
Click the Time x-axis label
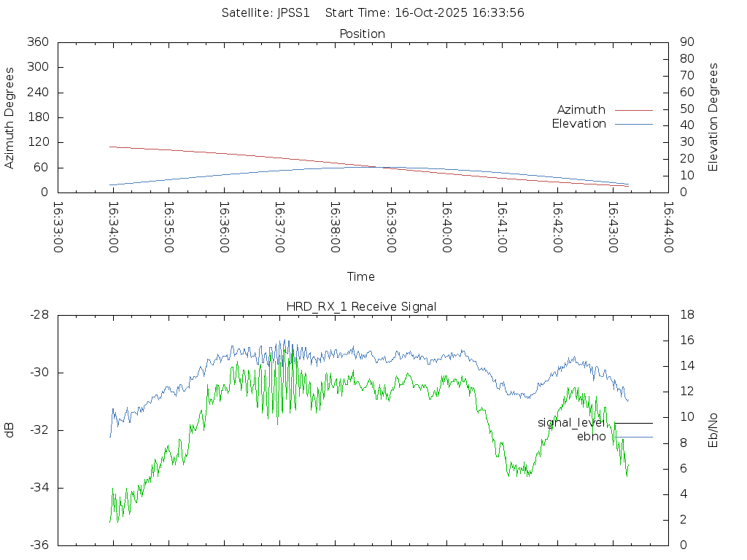[x=361, y=277]
